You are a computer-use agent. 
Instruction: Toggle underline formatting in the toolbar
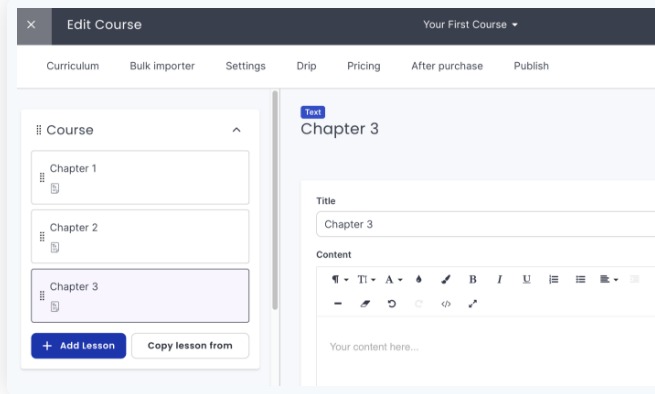point(526,279)
